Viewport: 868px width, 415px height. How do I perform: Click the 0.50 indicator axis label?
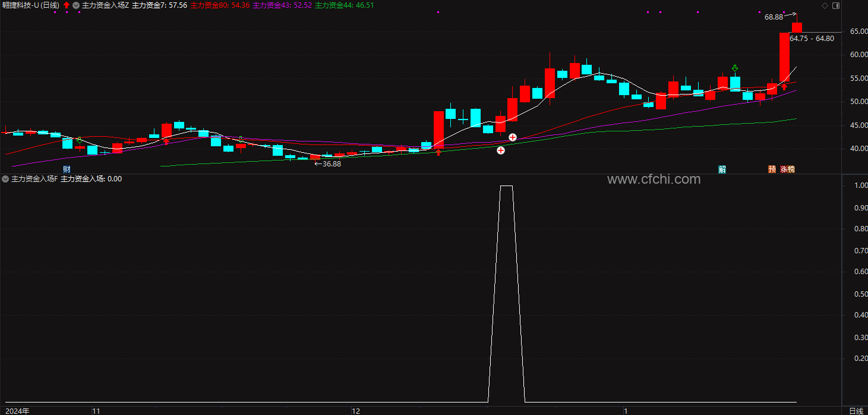[x=860, y=294]
